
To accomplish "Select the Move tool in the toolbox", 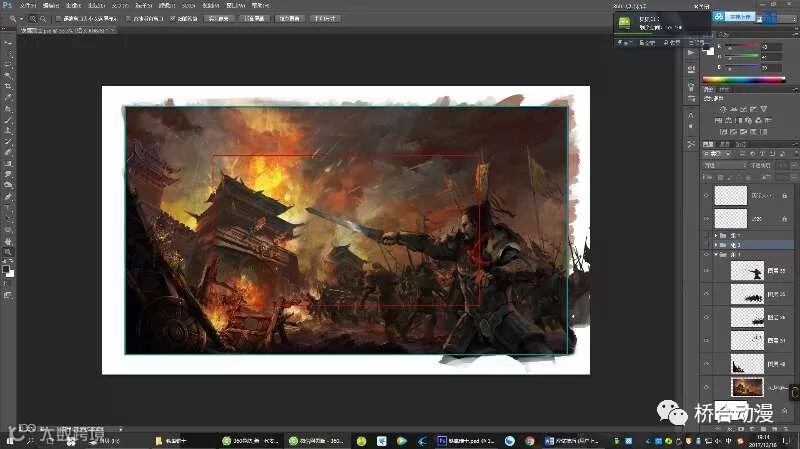I will 8,43.
